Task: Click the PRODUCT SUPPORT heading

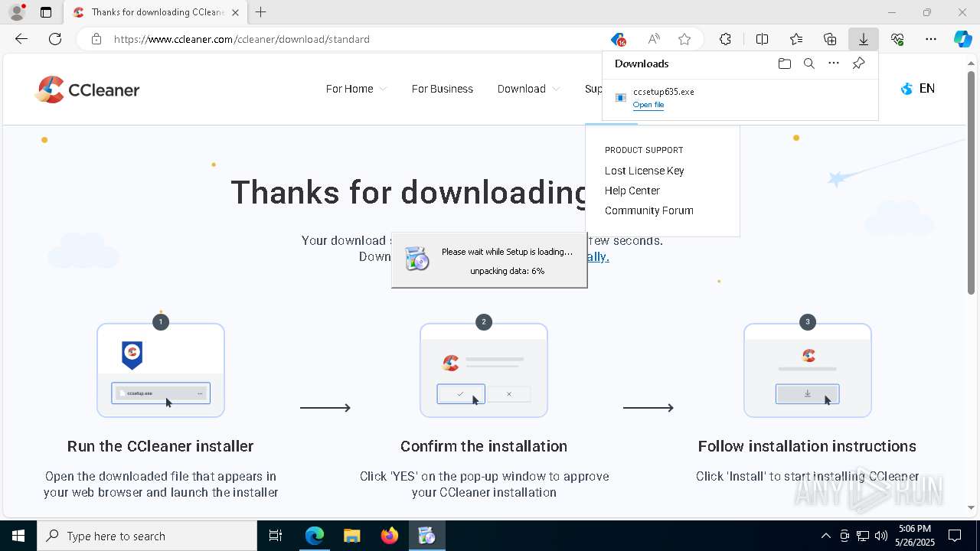Action: (x=644, y=150)
